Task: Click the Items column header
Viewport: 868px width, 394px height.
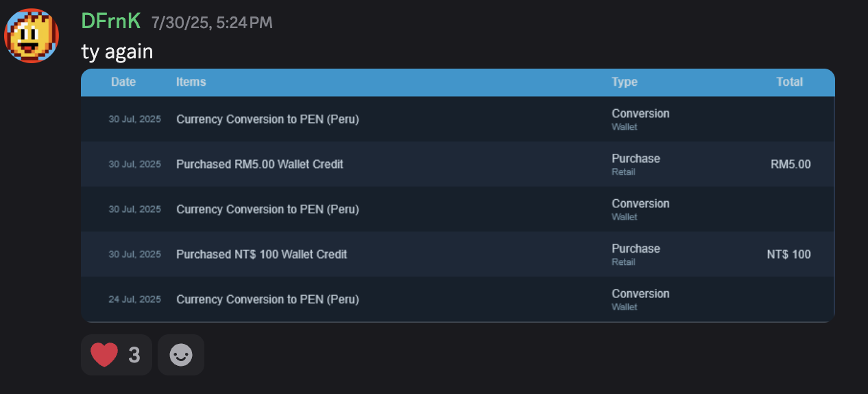Action: click(x=191, y=82)
